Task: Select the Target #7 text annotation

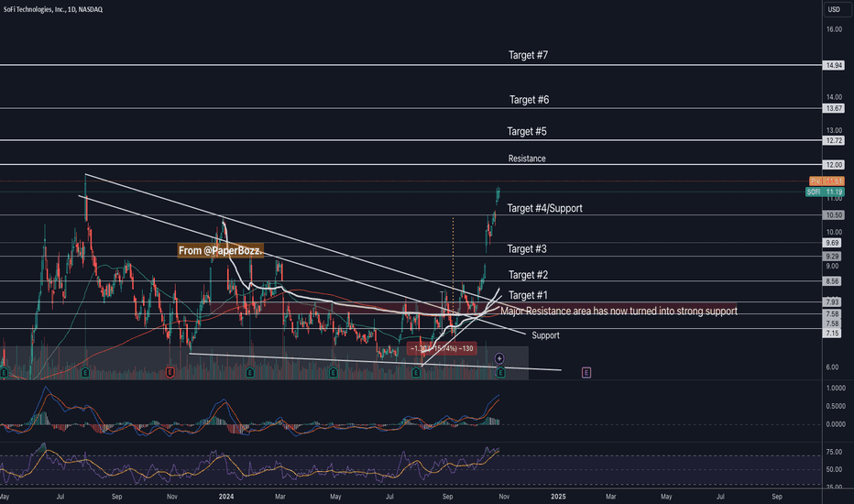Action: pos(528,55)
